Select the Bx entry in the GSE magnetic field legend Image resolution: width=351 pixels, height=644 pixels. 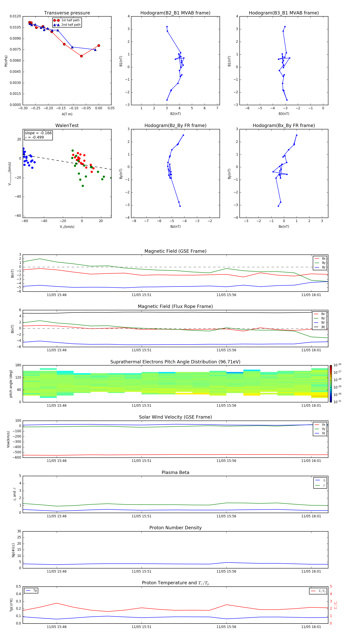pos(320,259)
